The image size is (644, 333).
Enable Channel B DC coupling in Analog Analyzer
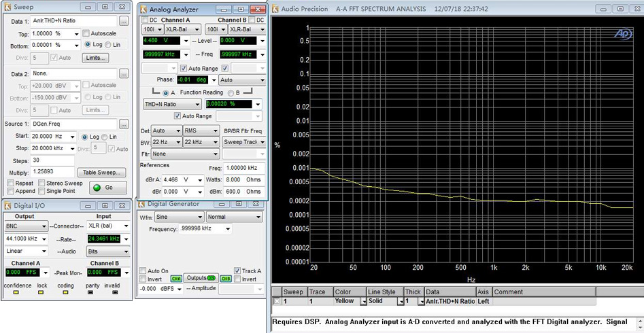click(252, 20)
